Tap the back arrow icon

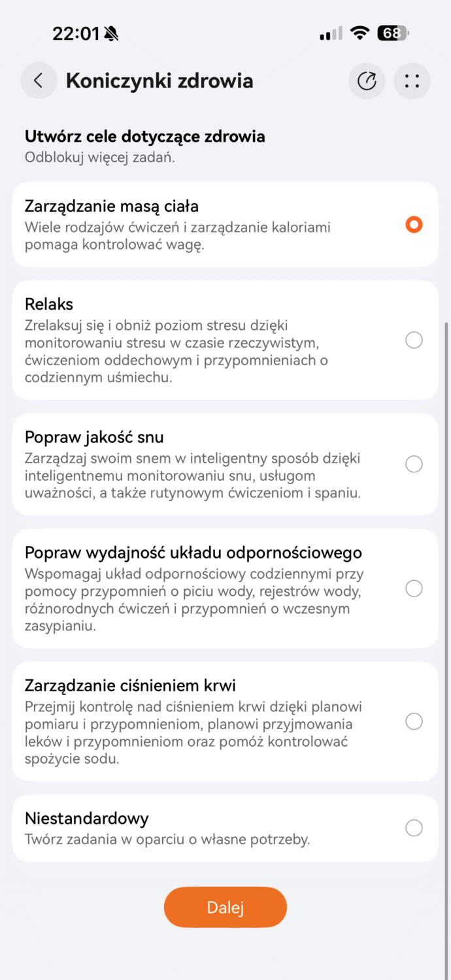point(39,81)
